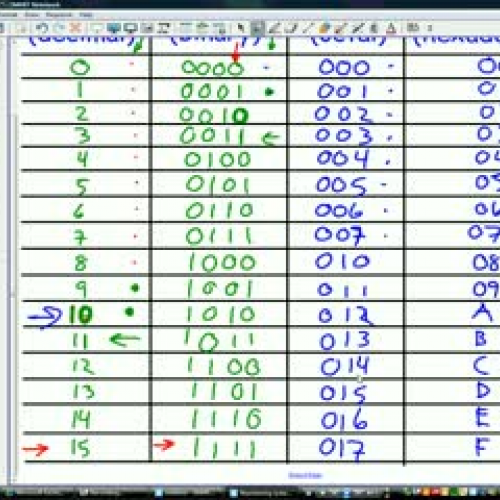Select decimal number 12 in first column
Screen dimensions: 500x500
tap(83, 366)
